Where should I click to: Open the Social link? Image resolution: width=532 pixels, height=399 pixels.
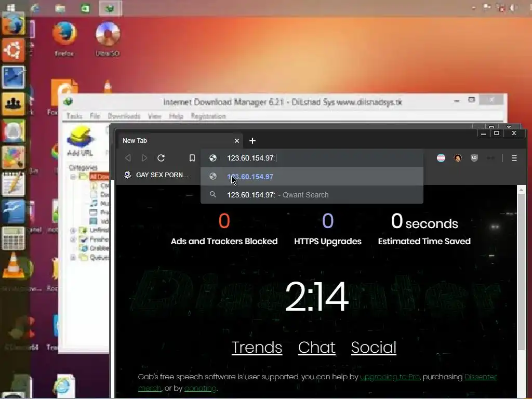(x=374, y=348)
